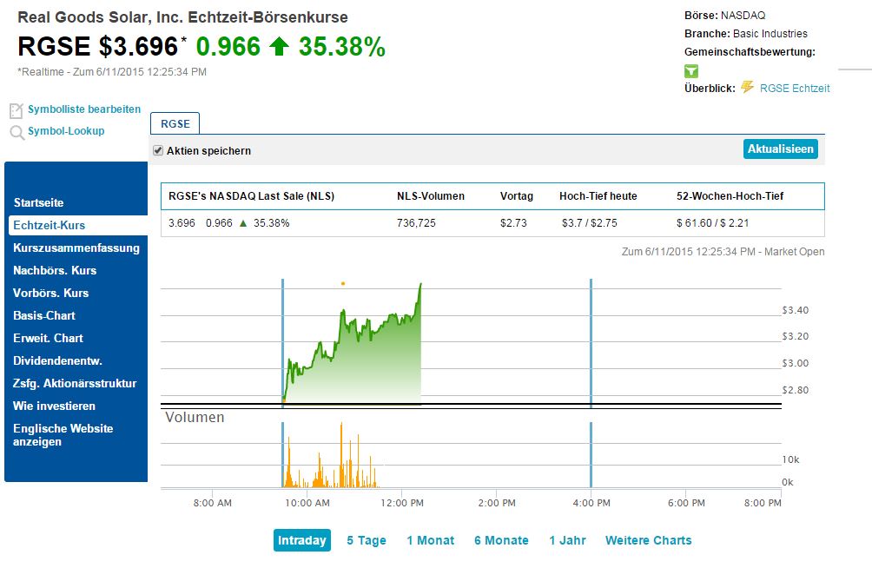Image resolution: width=872 pixels, height=588 pixels.
Task: Open the RGSE Echtzeit link
Action: click(x=795, y=88)
